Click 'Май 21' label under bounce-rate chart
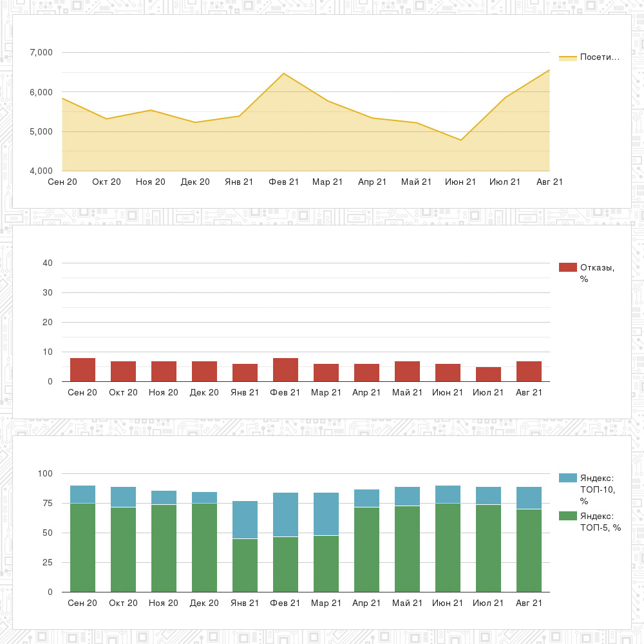 pos(407,392)
